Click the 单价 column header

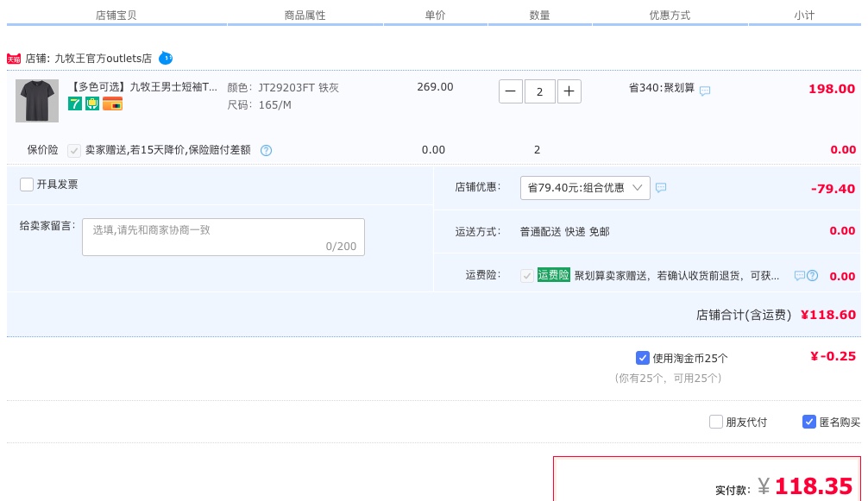[x=435, y=16]
